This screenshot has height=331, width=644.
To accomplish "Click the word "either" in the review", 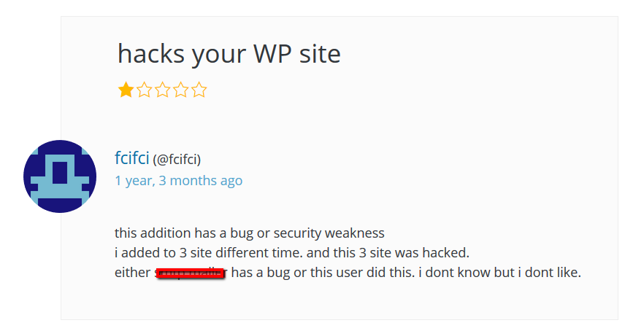I will tap(133, 274).
